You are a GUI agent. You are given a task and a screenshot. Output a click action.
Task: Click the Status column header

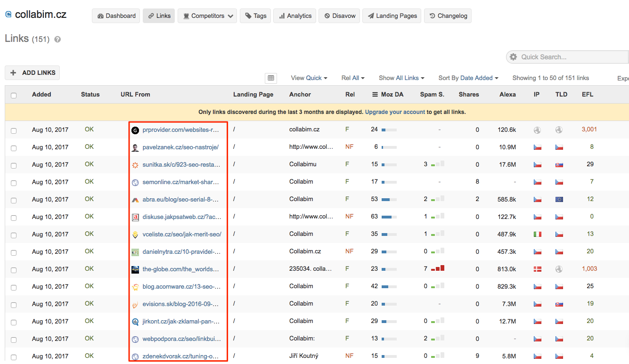[90, 95]
